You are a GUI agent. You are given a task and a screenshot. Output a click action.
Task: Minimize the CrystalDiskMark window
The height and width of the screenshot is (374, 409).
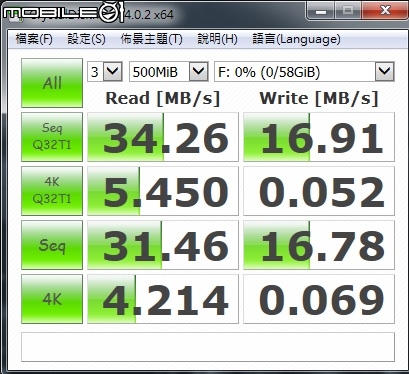tap(321, 11)
